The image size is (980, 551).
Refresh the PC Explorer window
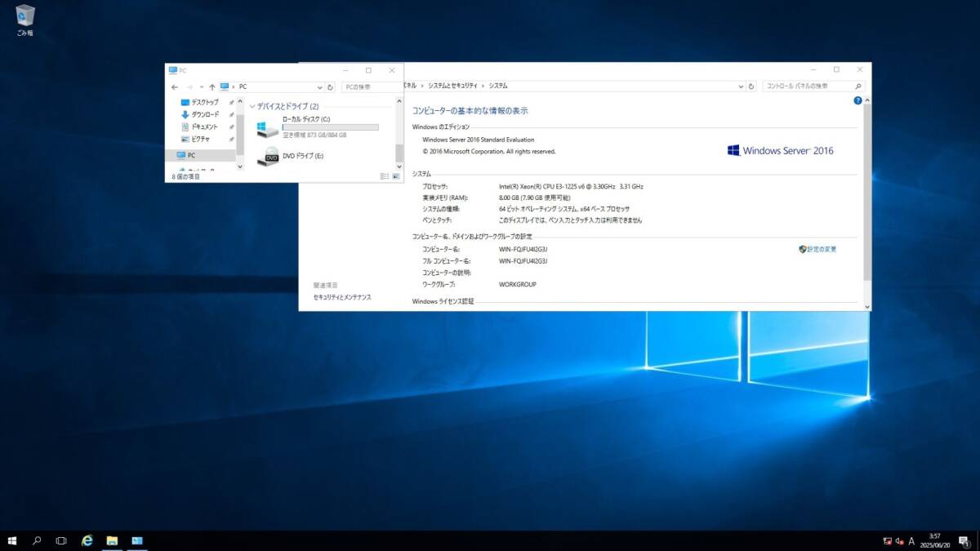coord(330,87)
